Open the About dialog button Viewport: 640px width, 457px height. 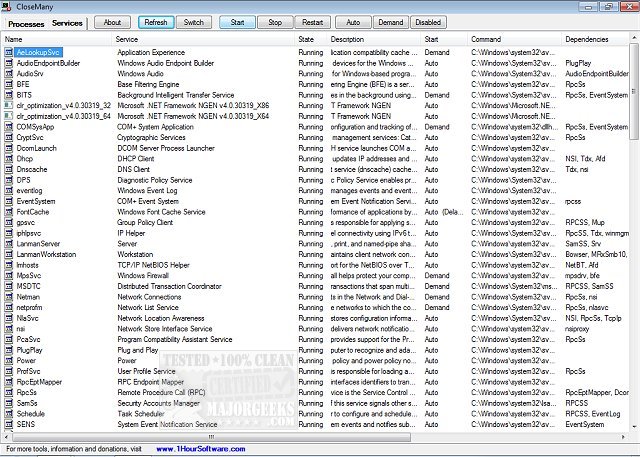point(112,22)
